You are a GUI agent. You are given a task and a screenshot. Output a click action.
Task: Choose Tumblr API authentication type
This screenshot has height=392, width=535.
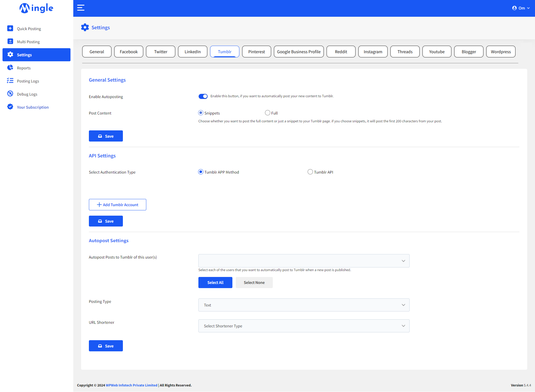point(310,172)
